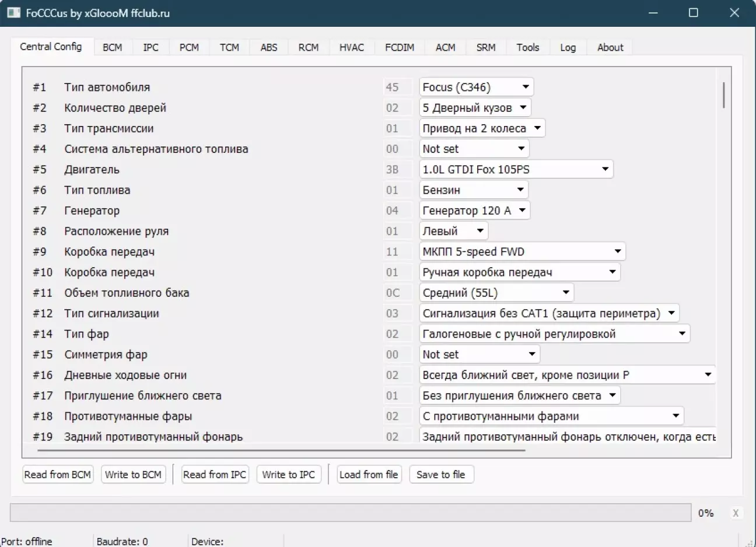Go to the HVAC tab

(351, 48)
